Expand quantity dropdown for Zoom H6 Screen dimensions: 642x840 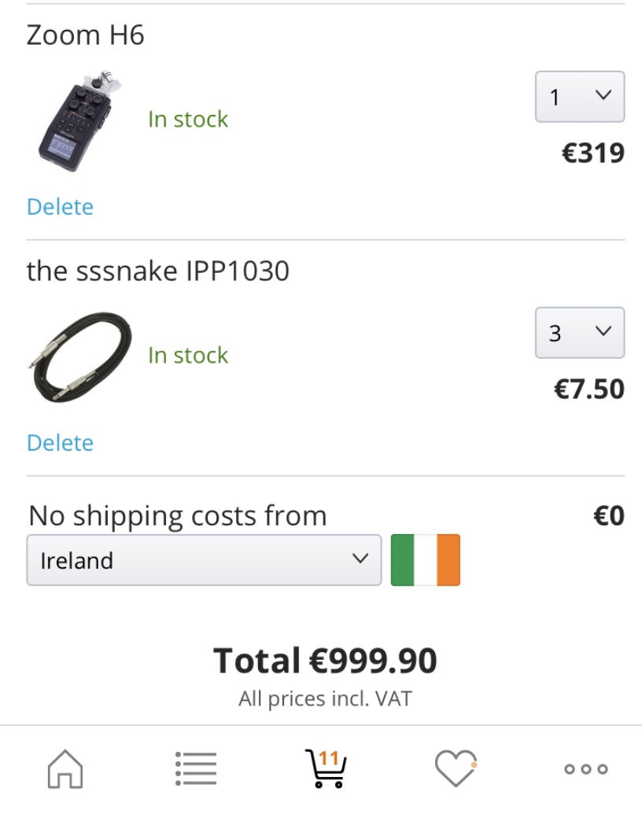point(580,97)
